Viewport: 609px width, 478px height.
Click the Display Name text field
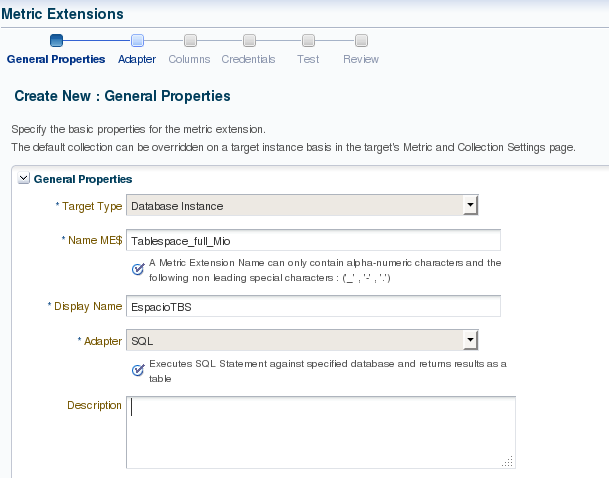(x=313, y=306)
